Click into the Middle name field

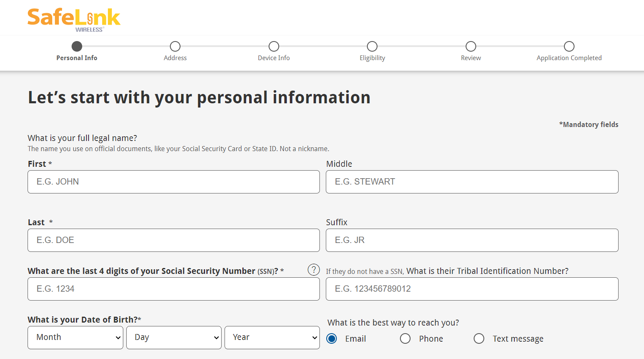[472, 182]
